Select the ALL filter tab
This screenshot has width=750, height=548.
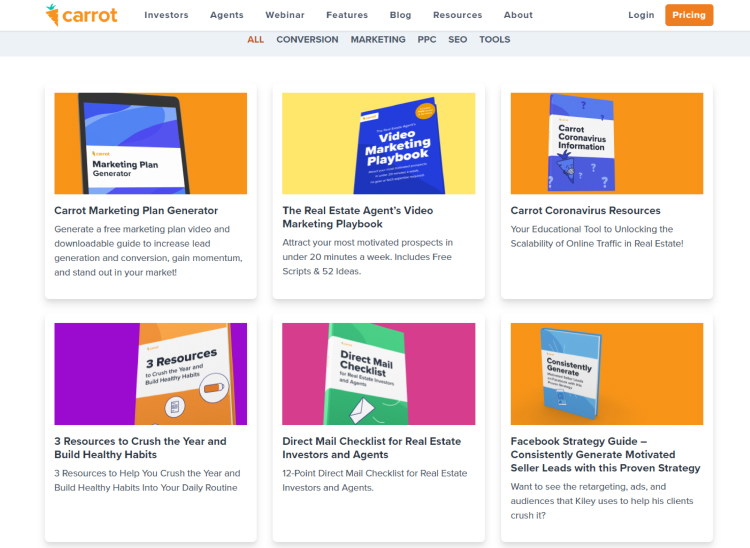click(255, 40)
